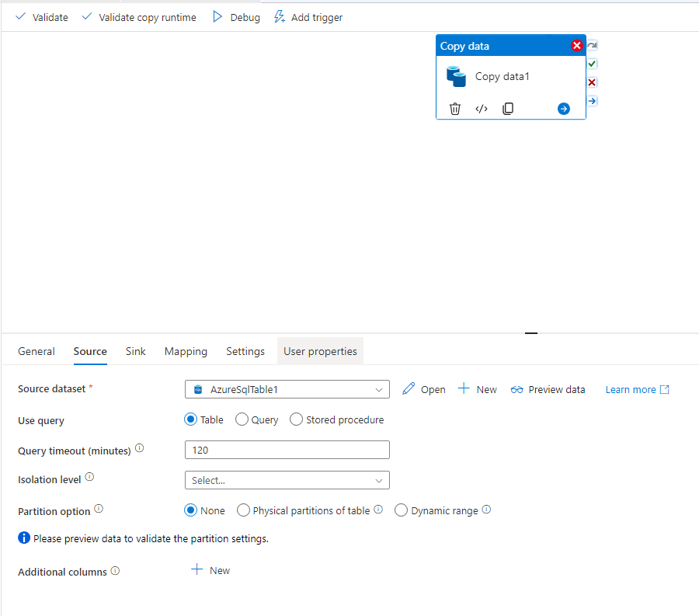
Task: Clone the activity using the copy icon
Action: [508, 109]
